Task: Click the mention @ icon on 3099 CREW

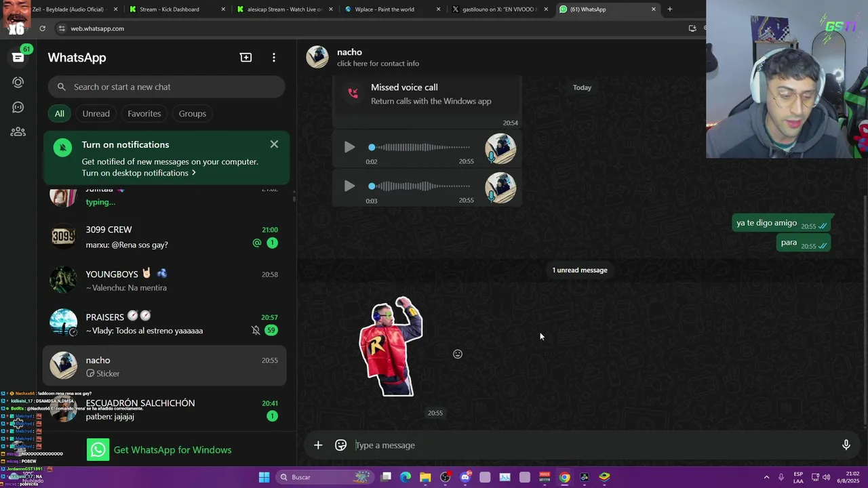Action: [257, 243]
